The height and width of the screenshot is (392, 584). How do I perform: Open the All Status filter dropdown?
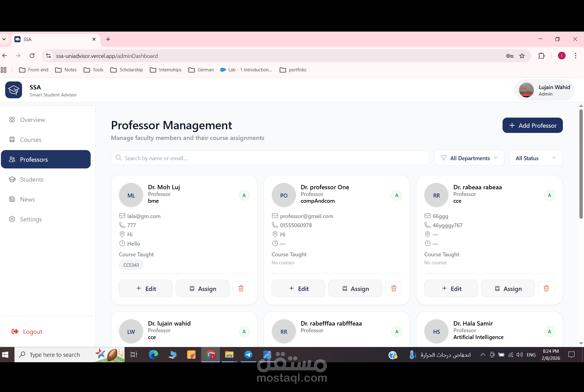coord(536,158)
